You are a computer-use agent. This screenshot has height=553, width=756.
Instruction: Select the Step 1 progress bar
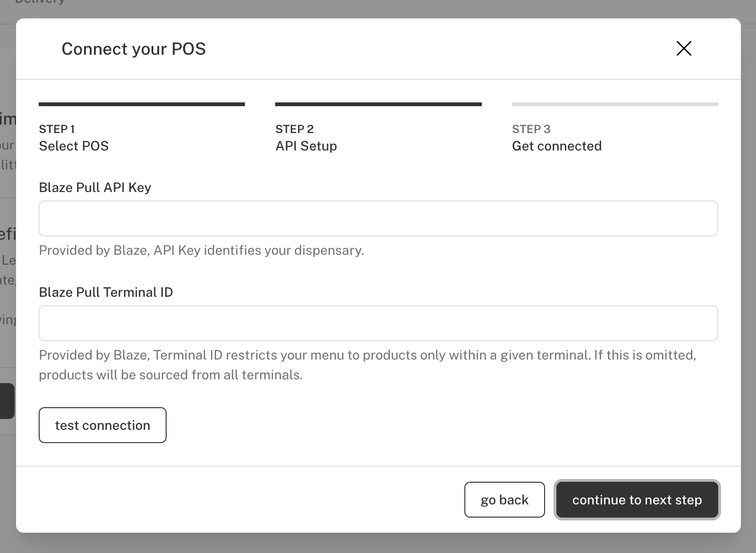(142, 104)
